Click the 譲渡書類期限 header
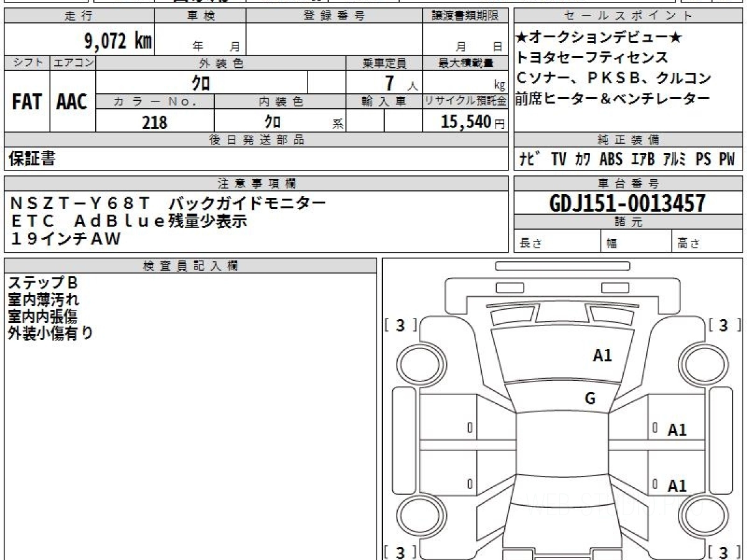 point(466,16)
